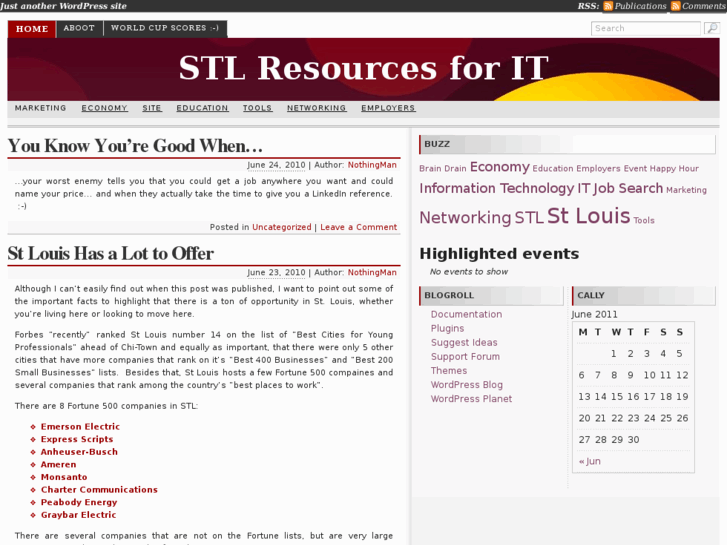The height and width of the screenshot is (545, 727).
Task: Open post 'St Louis Has a Lot to Offer'
Action: click(110, 253)
